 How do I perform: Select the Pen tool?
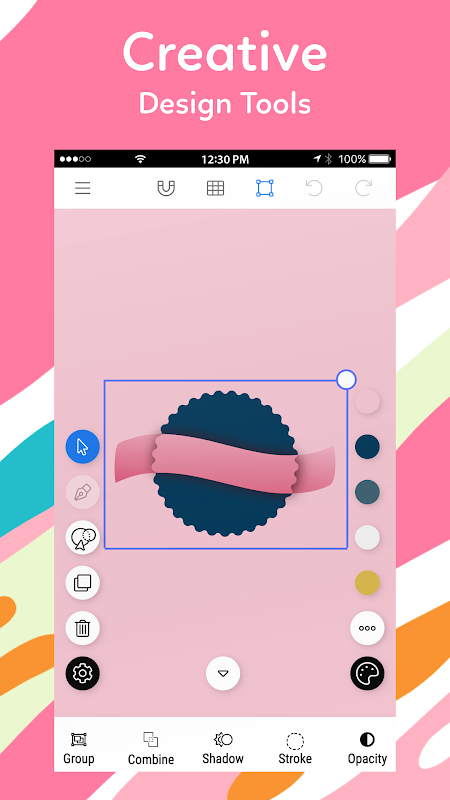(x=83, y=492)
